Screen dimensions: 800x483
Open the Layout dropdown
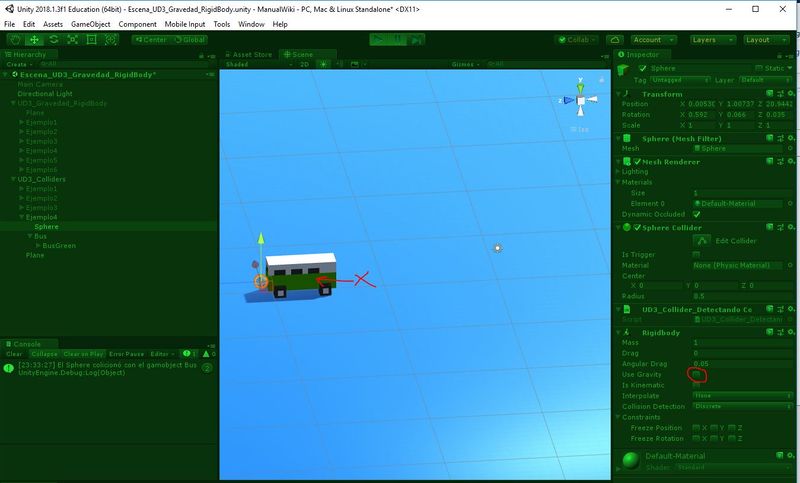point(764,40)
